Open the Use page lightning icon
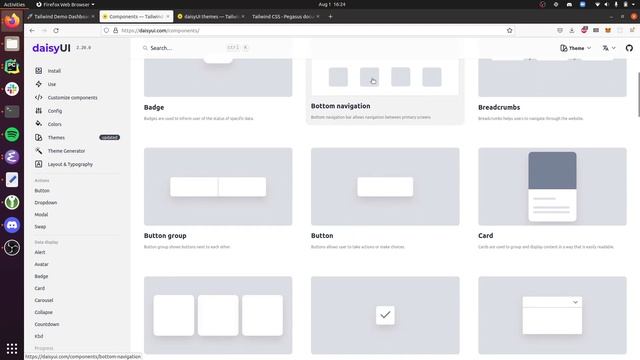This screenshot has height=360, width=640. coord(39,84)
